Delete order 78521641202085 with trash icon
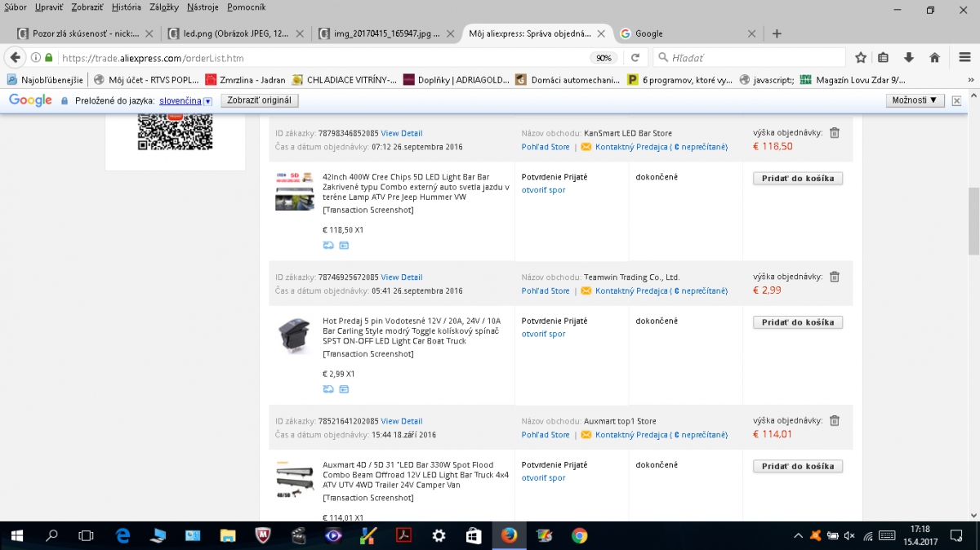The width and height of the screenshot is (980, 550). click(835, 421)
